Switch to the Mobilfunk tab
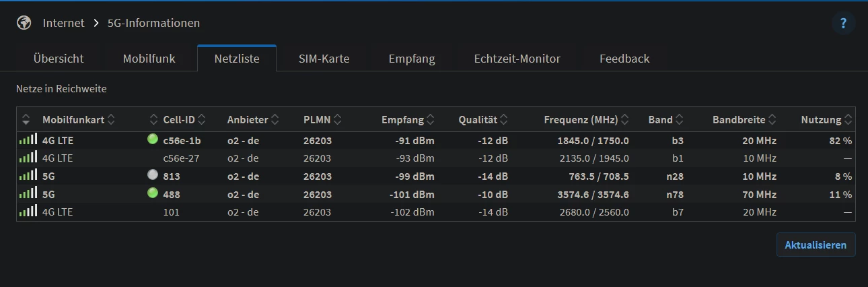The height and width of the screenshot is (287, 868). pyautogui.click(x=149, y=59)
